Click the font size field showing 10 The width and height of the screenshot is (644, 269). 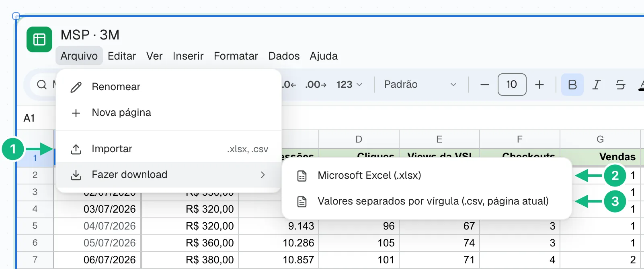[x=512, y=85]
